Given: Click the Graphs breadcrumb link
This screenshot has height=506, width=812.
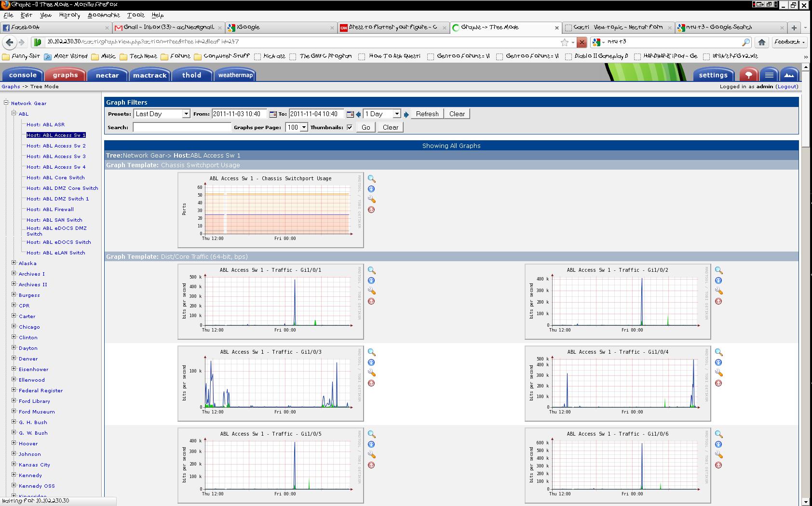Looking at the screenshot, I should pos(11,86).
